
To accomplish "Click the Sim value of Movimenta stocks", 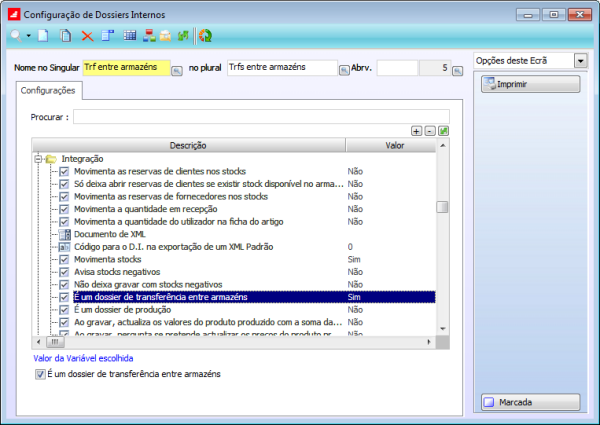I will tap(354, 259).
